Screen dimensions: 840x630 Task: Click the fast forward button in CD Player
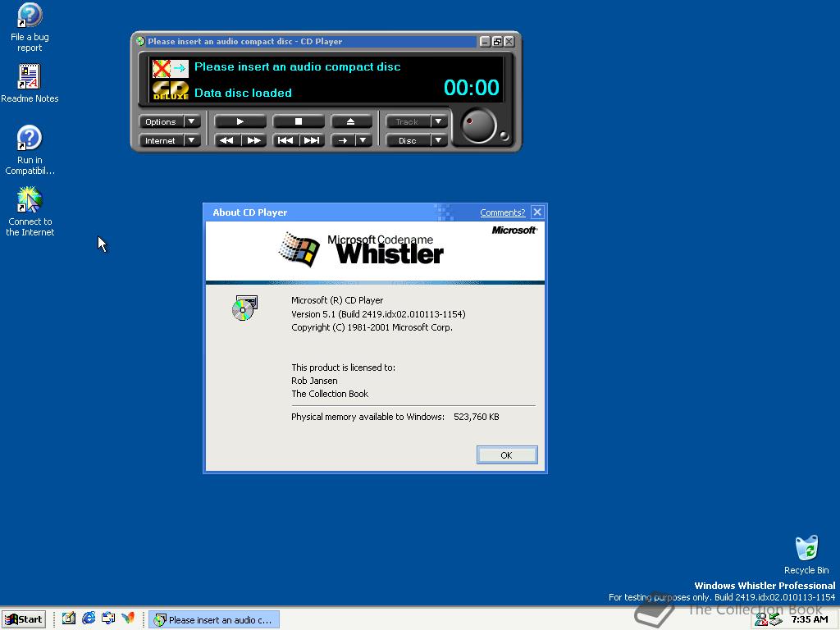click(x=254, y=140)
